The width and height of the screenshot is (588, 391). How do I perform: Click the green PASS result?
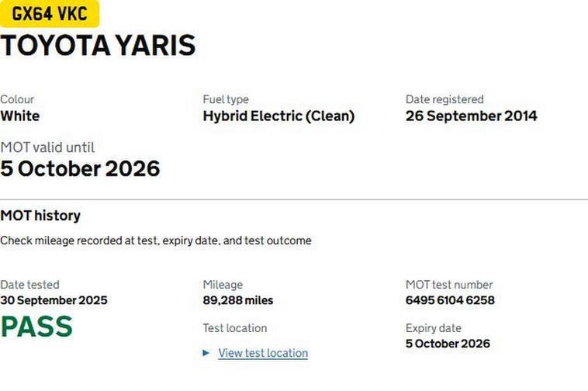[36, 327]
